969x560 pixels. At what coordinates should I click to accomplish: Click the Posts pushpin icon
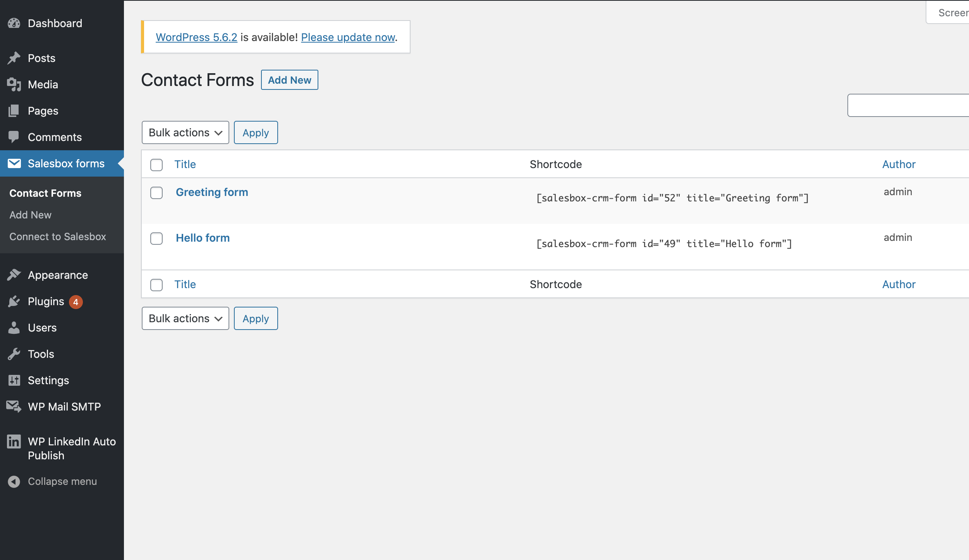click(14, 58)
